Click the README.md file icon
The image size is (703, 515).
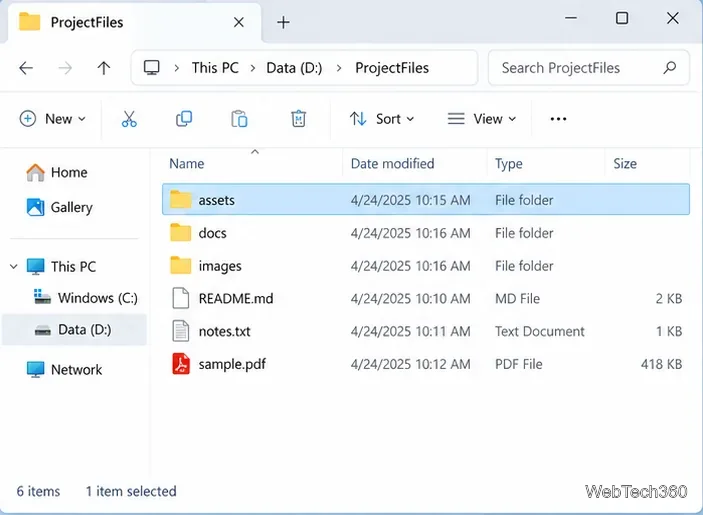click(x=181, y=298)
